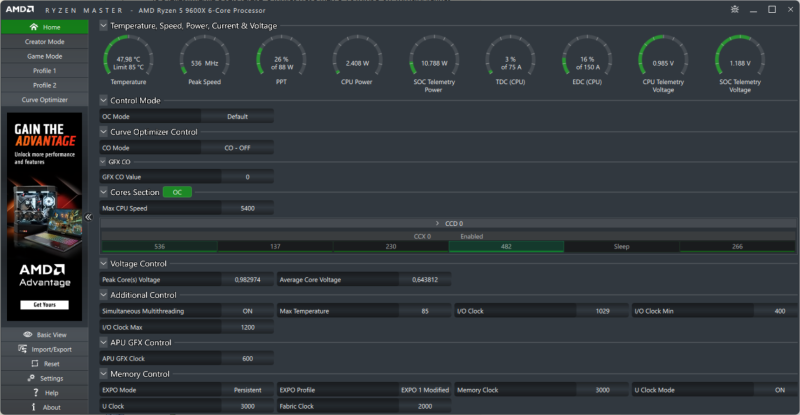The image size is (800, 415).
Task: Click EXPO Profile EXPO 1 Modified value
Action: tap(425, 390)
